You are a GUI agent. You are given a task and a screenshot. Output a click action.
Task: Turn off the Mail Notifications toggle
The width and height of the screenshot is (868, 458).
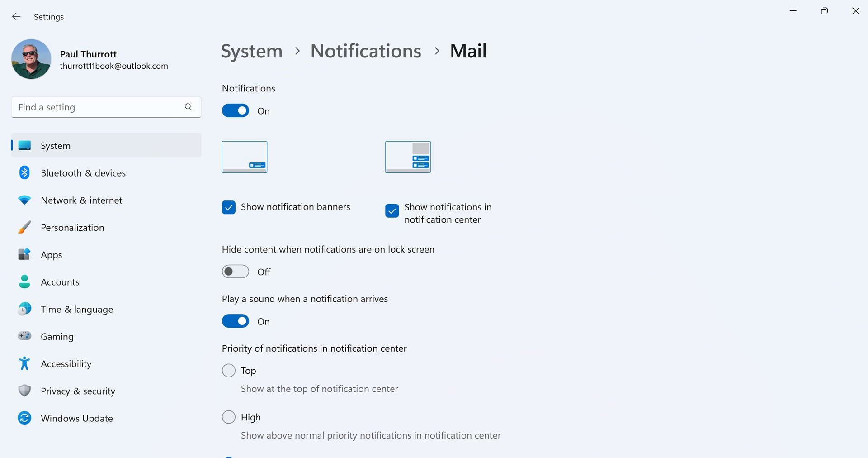point(235,111)
